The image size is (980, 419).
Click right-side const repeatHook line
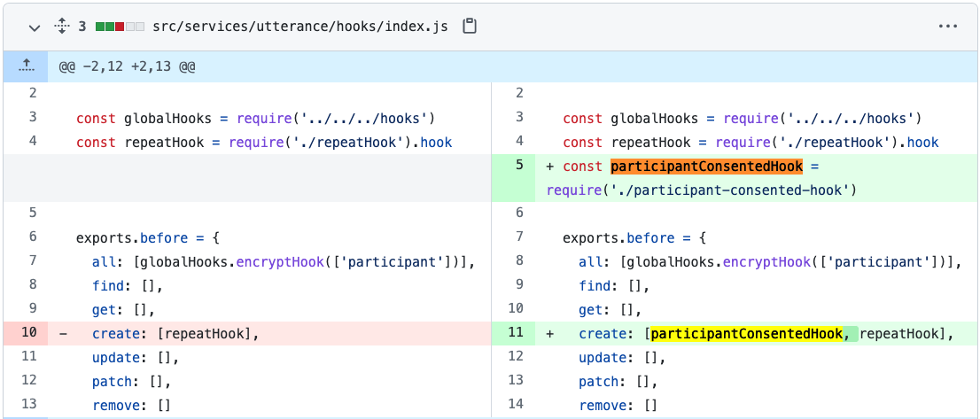pyautogui.click(x=751, y=143)
